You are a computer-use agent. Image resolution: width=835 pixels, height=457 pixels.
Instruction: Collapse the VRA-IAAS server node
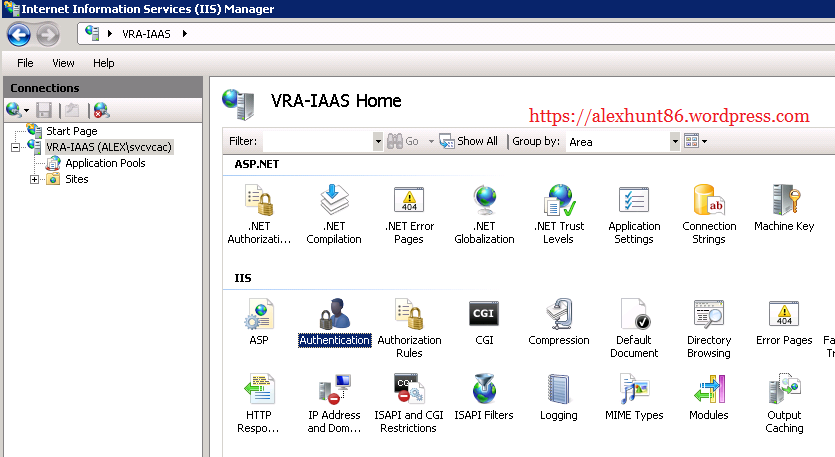coord(15,148)
